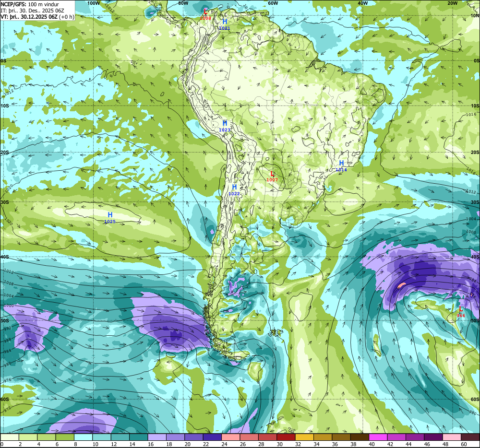Click the legend value 60
The image size is (480, 448).
pos(464,444)
